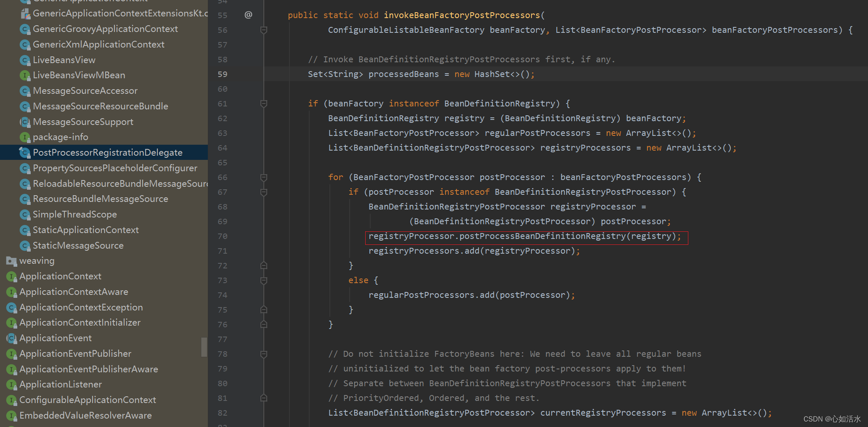This screenshot has height=427, width=868.
Task: Click the package icon next to weaving
Action: (x=11, y=260)
